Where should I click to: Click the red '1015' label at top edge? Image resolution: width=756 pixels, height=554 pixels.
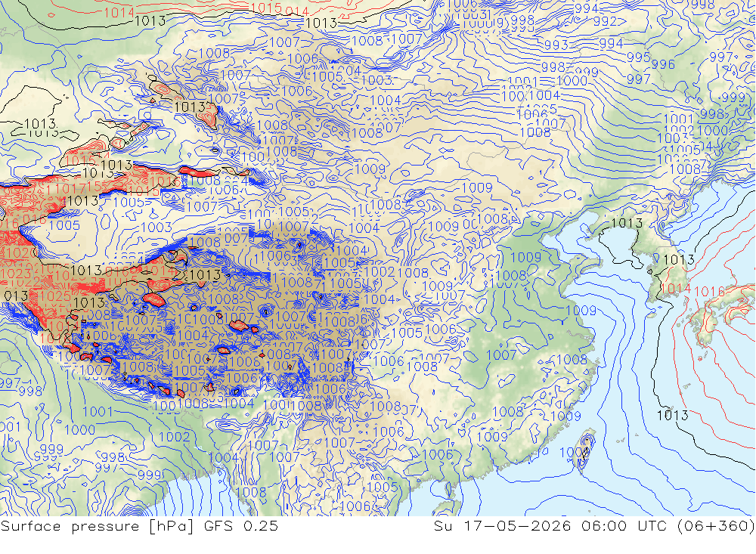[x=266, y=8]
